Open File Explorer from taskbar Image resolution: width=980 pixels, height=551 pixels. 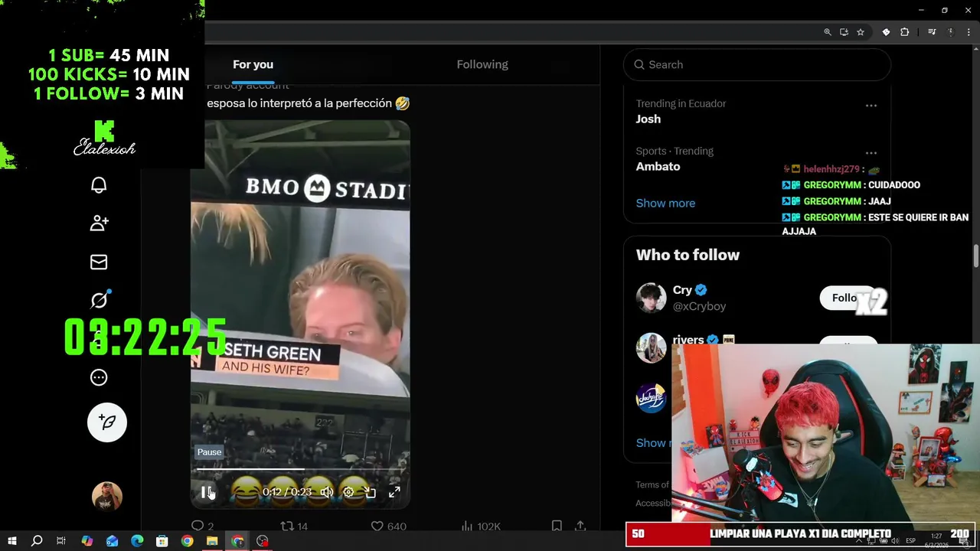tap(212, 541)
